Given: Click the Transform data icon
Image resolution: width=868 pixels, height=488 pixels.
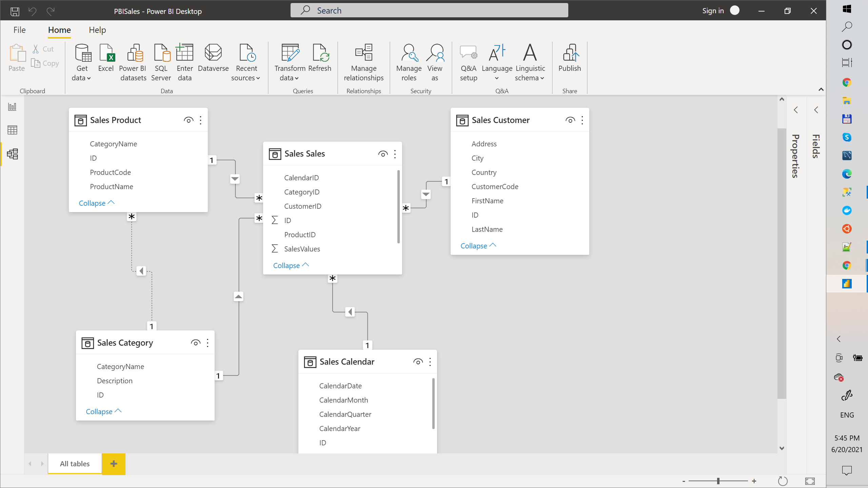Looking at the screenshot, I should (x=290, y=54).
